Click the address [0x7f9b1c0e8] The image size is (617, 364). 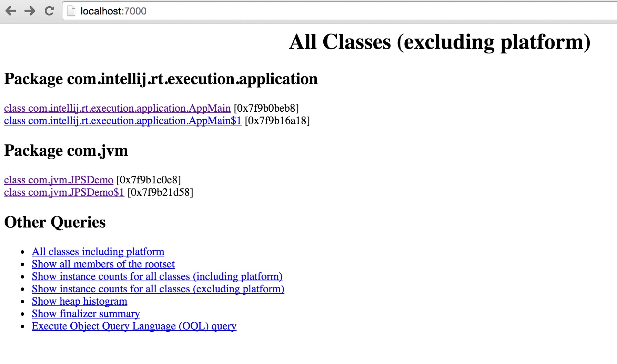pyautogui.click(x=149, y=180)
